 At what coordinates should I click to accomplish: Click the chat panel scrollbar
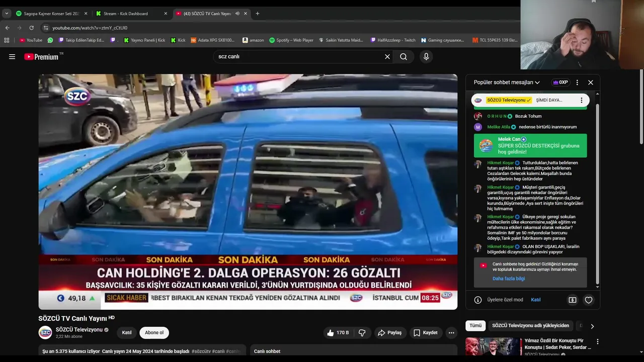[597, 194]
